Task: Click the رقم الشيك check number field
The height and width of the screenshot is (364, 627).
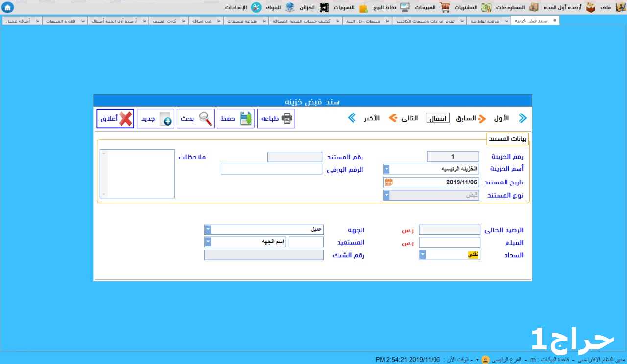Action: pos(264,255)
